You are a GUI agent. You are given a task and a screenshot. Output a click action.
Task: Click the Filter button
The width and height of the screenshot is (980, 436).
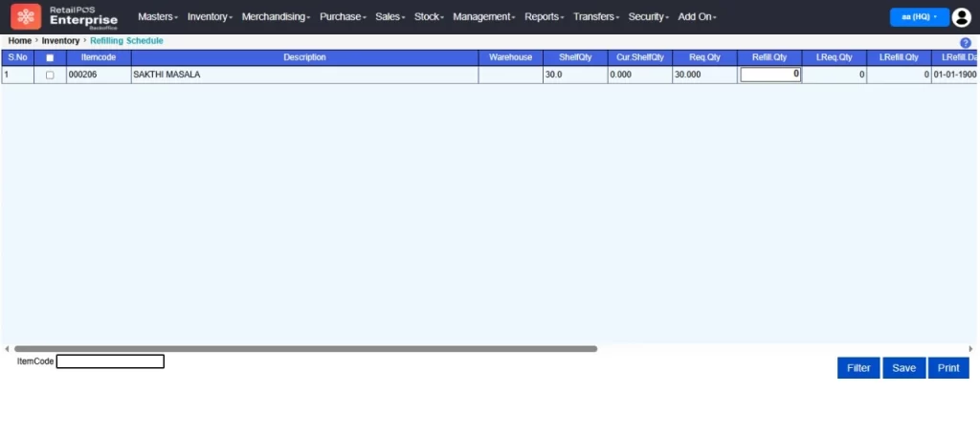(x=858, y=368)
